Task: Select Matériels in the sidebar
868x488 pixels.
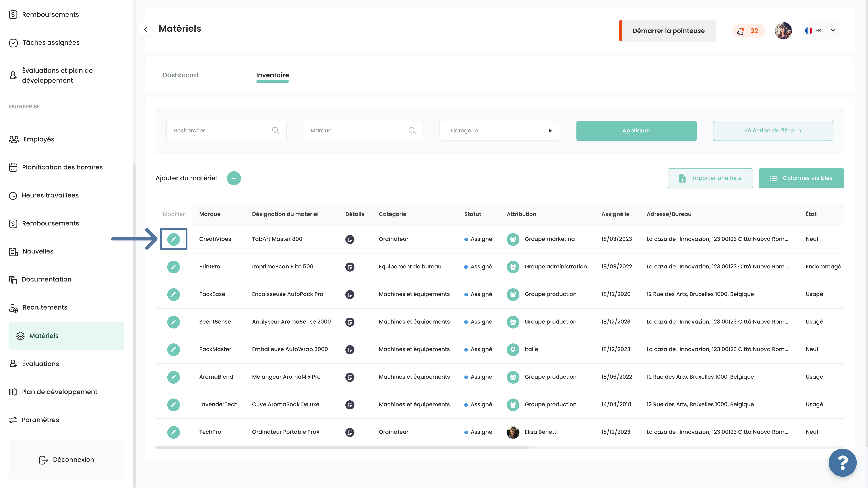Action: tap(66, 336)
